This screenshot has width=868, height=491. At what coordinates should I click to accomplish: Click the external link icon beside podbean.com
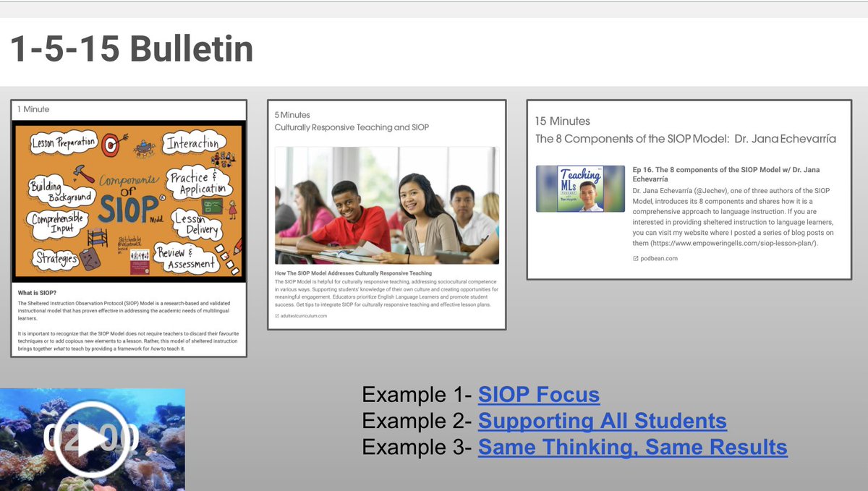coord(636,258)
